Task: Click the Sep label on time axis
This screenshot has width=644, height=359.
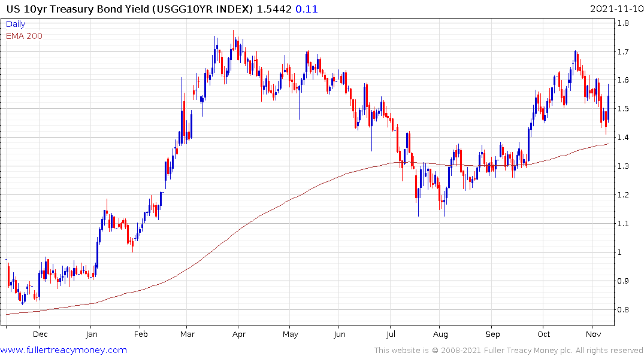Action: pos(492,334)
